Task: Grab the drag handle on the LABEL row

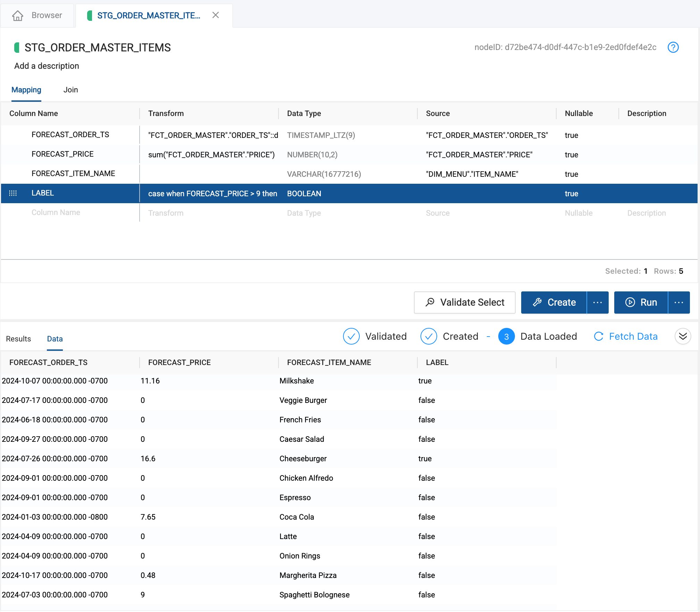Action: click(x=13, y=193)
